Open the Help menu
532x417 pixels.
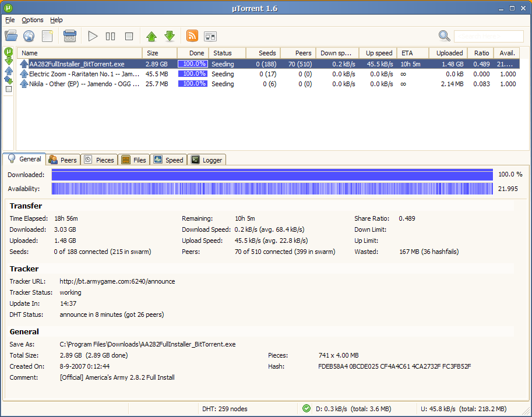coord(57,20)
